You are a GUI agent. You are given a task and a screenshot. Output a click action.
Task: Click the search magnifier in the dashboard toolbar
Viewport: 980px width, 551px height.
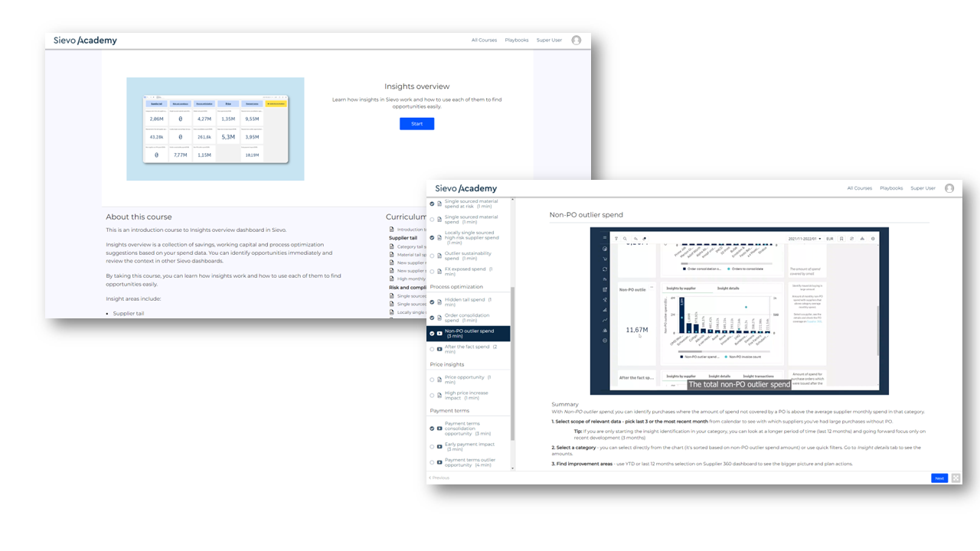pyautogui.click(x=626, y=239)
